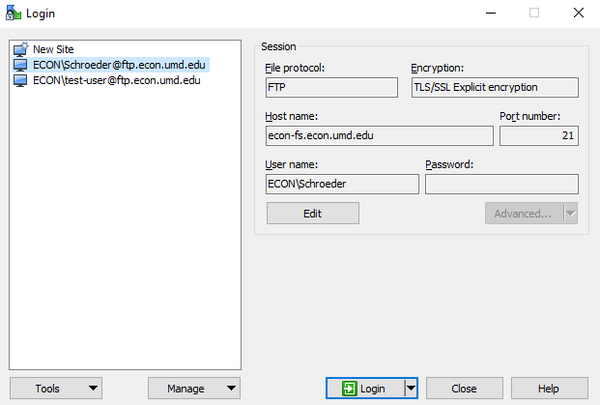The image size is (600, 405).
Task: Select the New Site entry
Action: 53,49
